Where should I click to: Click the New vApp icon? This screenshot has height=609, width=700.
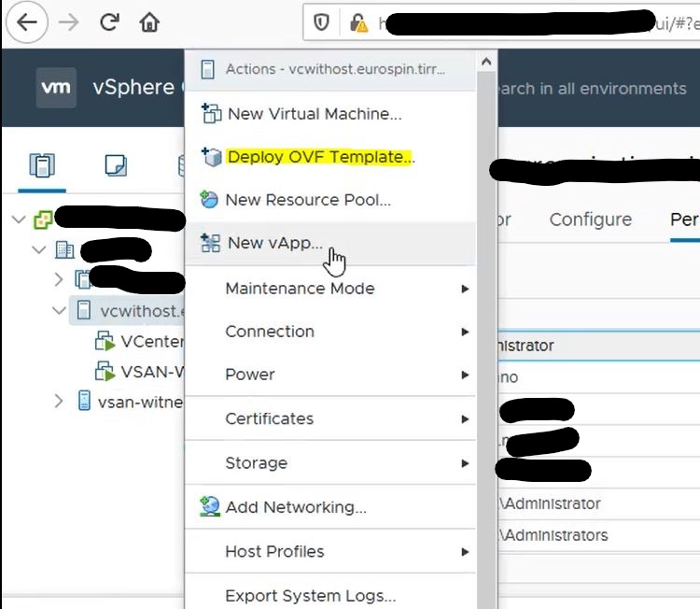[210, 243]
